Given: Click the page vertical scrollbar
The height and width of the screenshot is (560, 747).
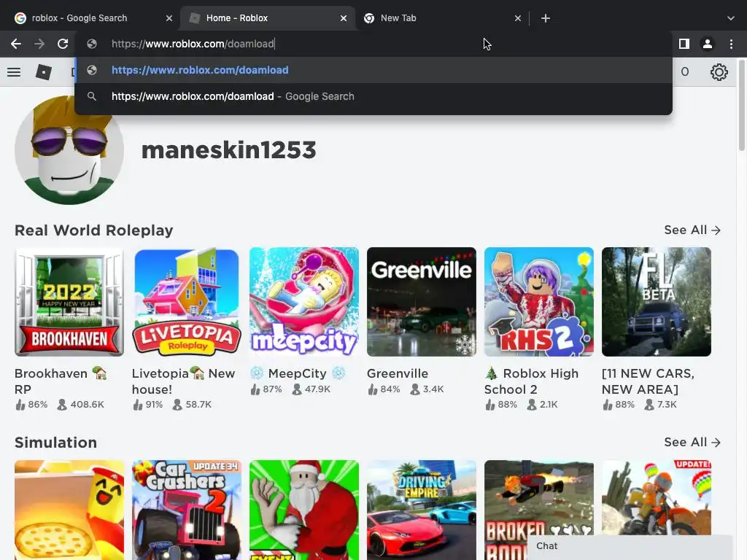Looking at the screenshot, I should click(x=742, y=105).
